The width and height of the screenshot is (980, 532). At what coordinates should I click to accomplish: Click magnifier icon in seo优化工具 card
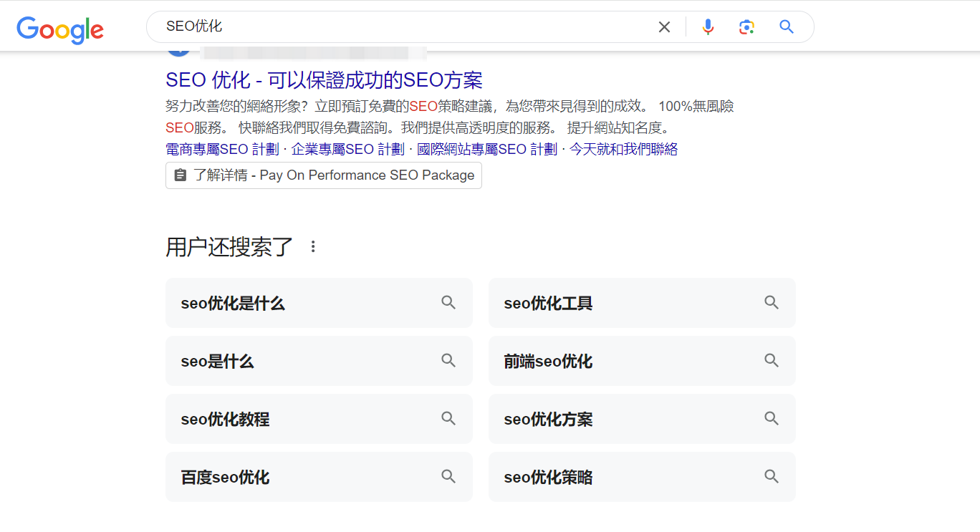772,302
